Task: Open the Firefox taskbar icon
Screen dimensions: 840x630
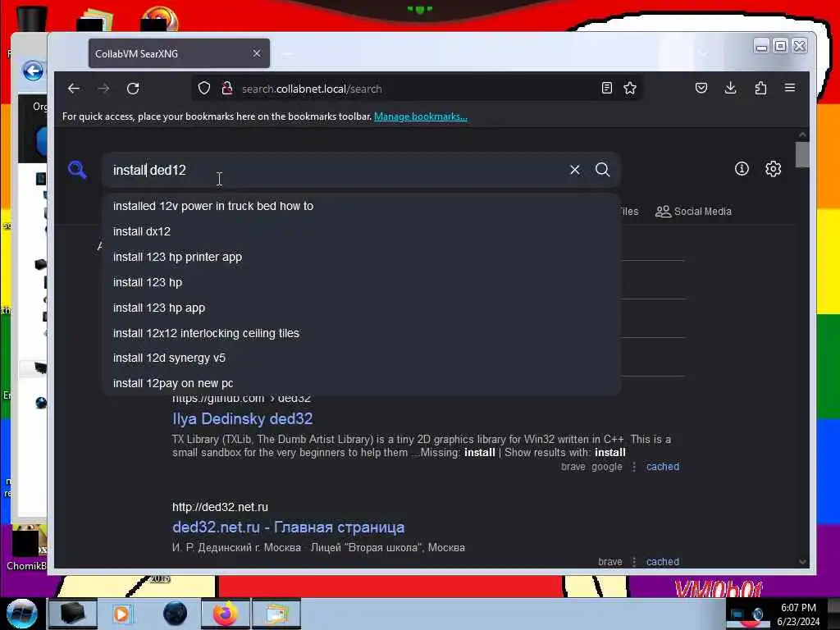Action: pyautogui.click(x=226, y=614)
